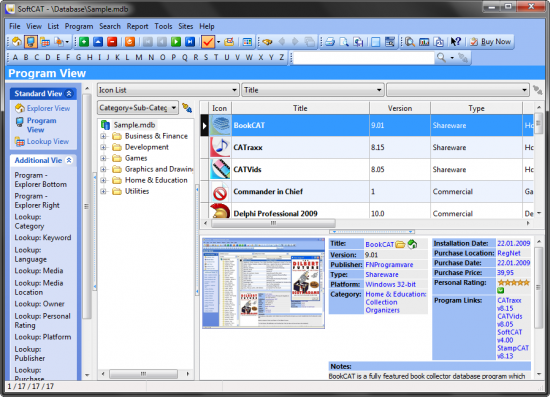This screenshot has height=397, width=550.
Task: Click the Program View monitor toolbar icon
Action: tap(31, 42)
